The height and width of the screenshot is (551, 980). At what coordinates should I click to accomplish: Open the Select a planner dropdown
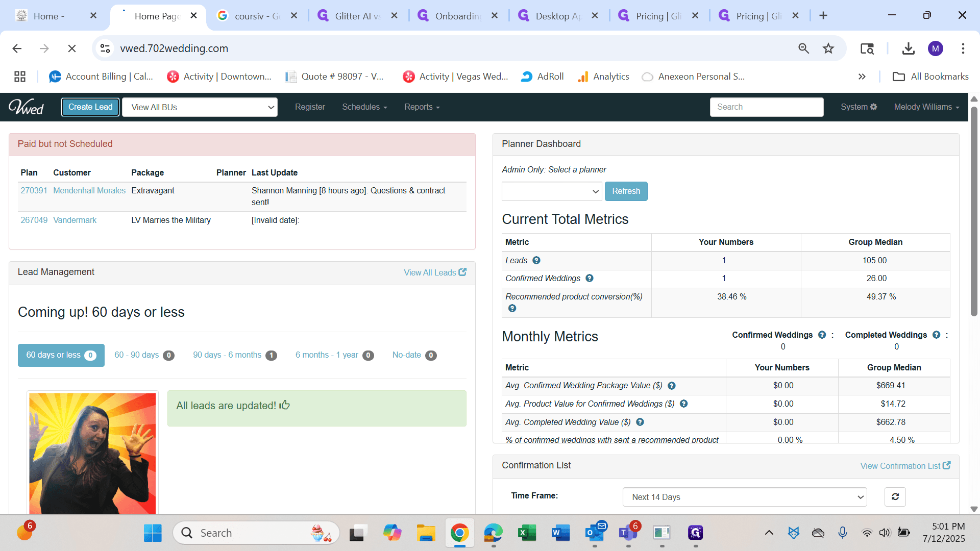(552, 191)
